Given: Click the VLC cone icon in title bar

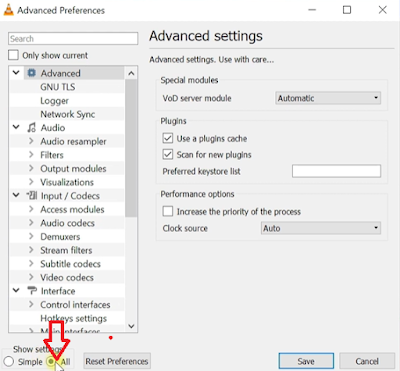Looking at the screenshot, I should point(8,10).
